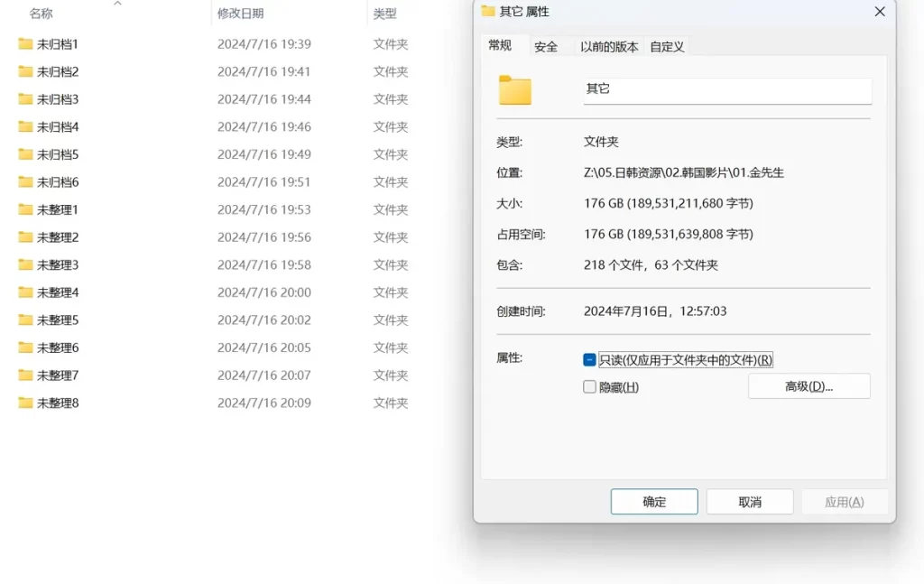Click creation time 2024年7月16日，12:57:03
Image resolution: width=924 pixels, height=584 pixels.
coord(655,311)
